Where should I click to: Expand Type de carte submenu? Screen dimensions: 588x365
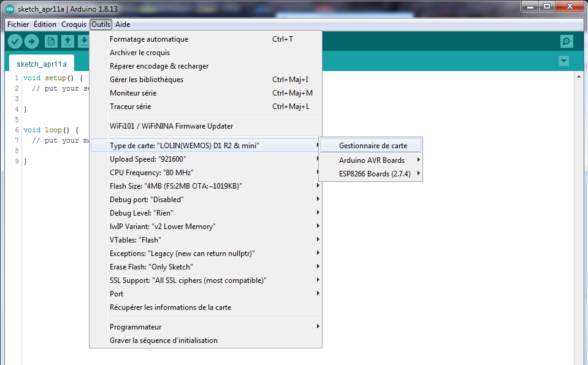click(x=205, y=145)
